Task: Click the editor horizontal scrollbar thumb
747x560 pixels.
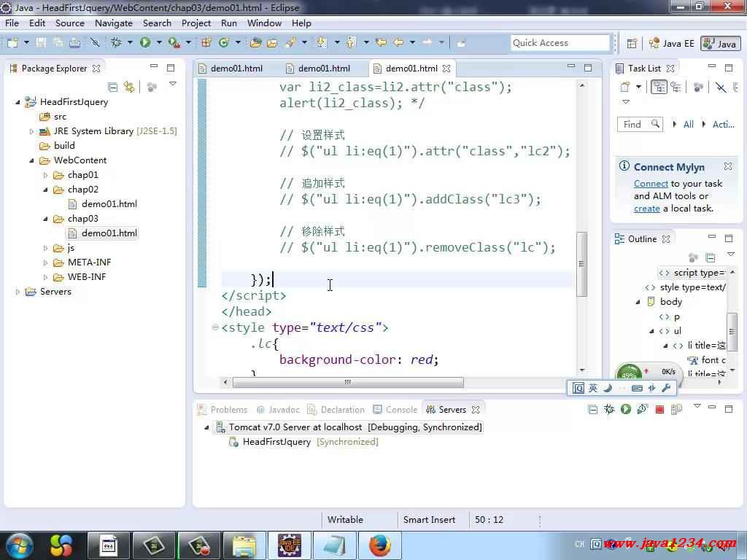Action: 348,382
